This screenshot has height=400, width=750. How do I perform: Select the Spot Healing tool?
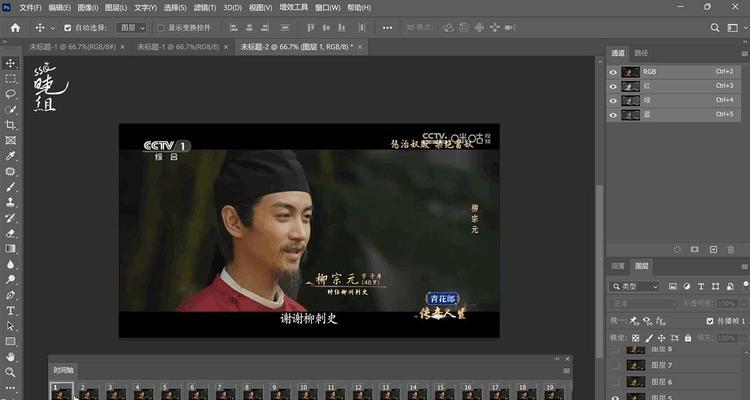tap(10, 171)
